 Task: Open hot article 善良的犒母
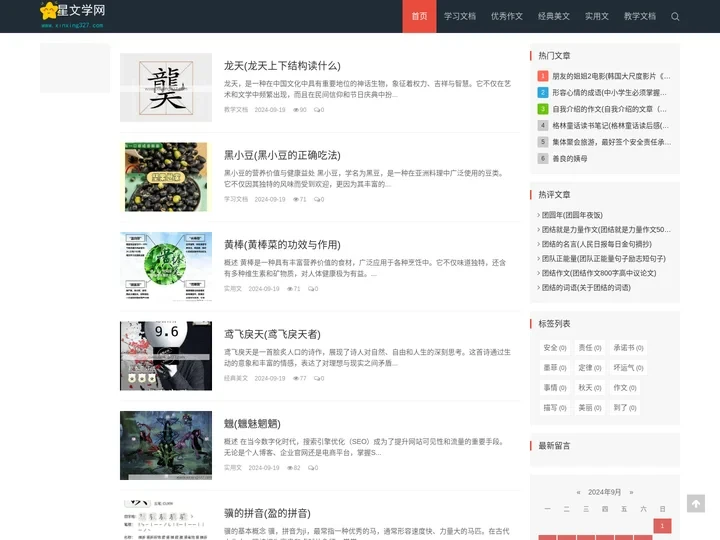(x=569, y=158)
